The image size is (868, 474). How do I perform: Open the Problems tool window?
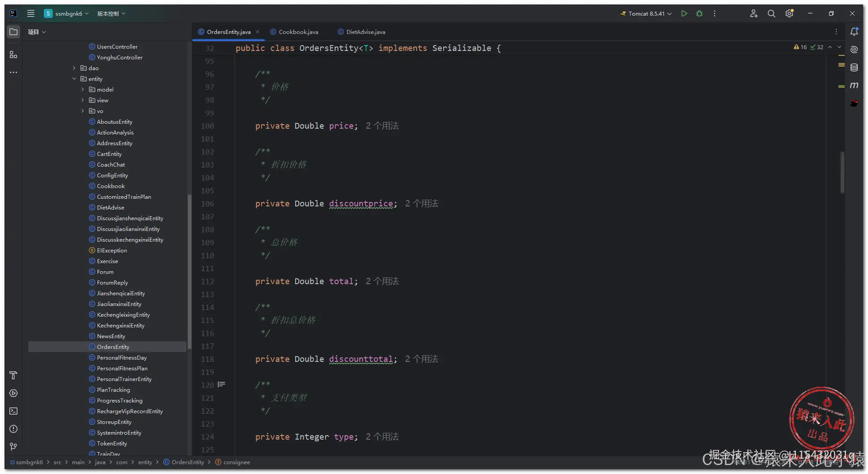point(13,429)
